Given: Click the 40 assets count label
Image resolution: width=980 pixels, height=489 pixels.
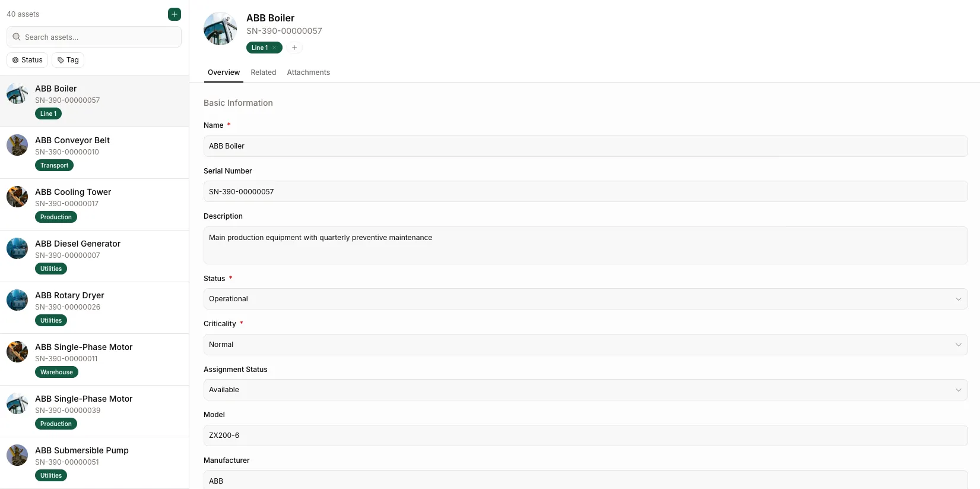Looking at the screenshot, I should pyautogui.click(x=23, y=14).
